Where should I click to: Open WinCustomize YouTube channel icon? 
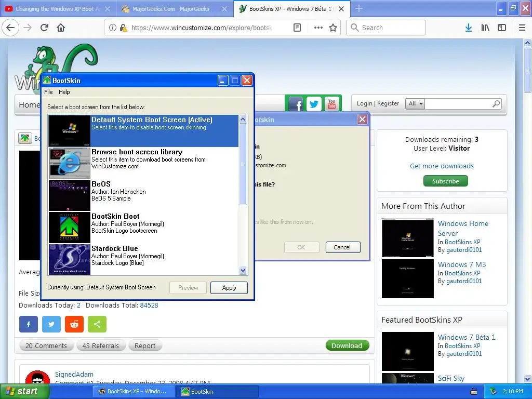332,104
